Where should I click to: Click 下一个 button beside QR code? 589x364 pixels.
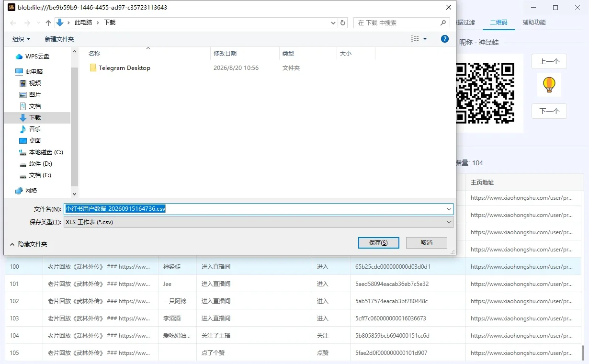pos(549,111)
